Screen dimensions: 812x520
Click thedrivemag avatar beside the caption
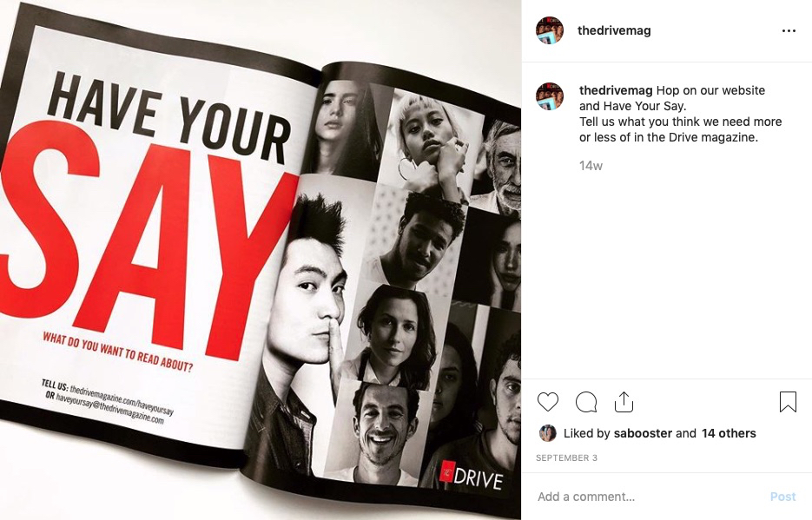(550, 96)
